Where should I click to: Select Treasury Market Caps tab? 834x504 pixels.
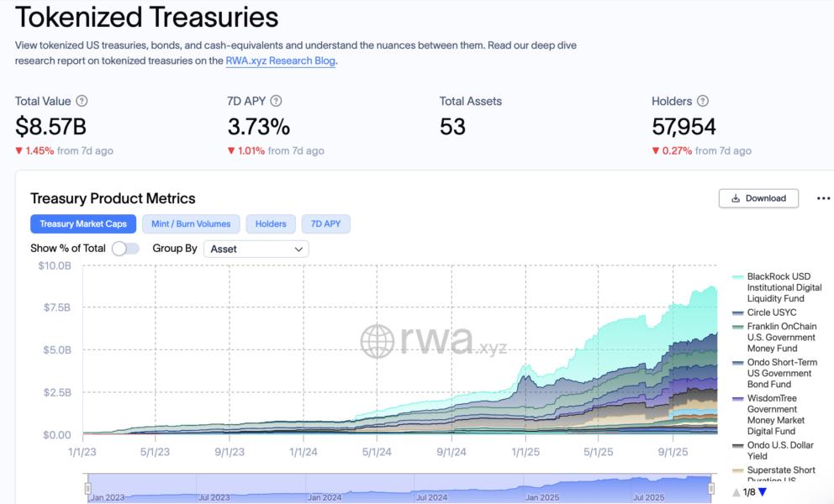pos(83,223)
